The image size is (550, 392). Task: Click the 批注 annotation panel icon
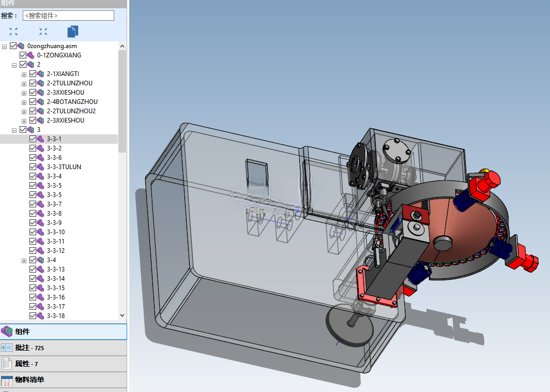7,348
